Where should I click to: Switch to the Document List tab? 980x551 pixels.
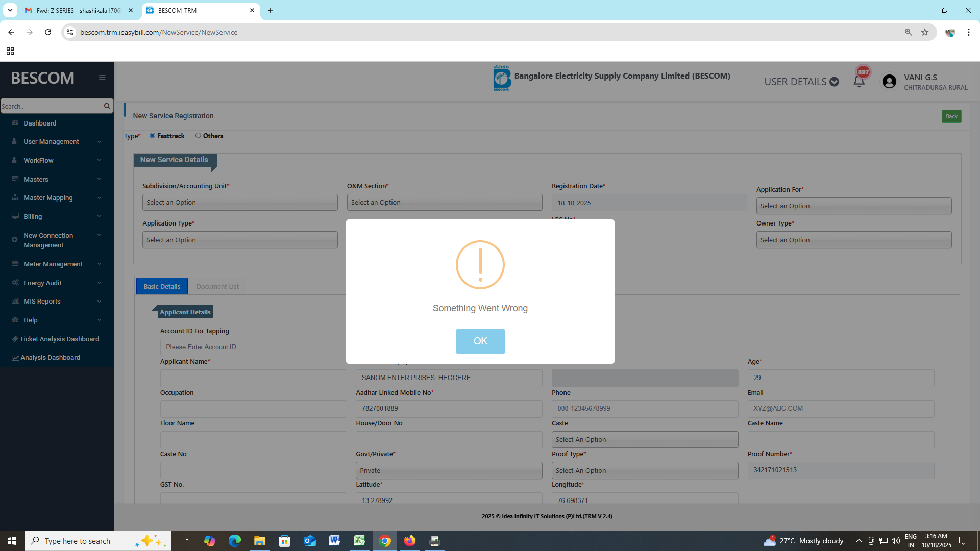click(x=217, y=286)
